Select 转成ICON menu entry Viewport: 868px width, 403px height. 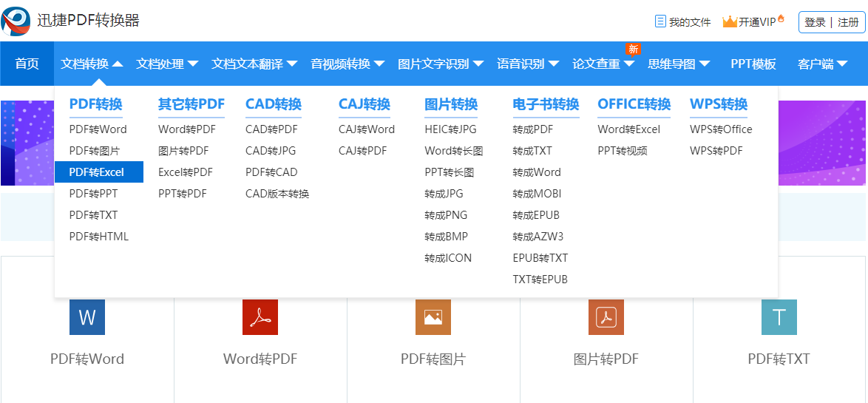(448, 258)
